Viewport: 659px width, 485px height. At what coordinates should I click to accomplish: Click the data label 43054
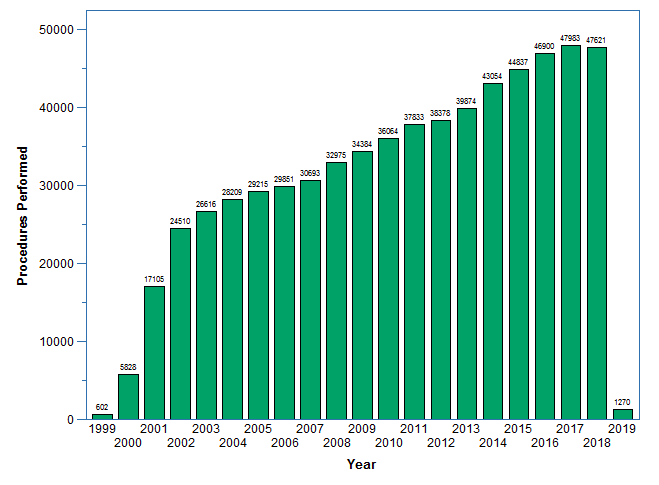coord(492,76)
